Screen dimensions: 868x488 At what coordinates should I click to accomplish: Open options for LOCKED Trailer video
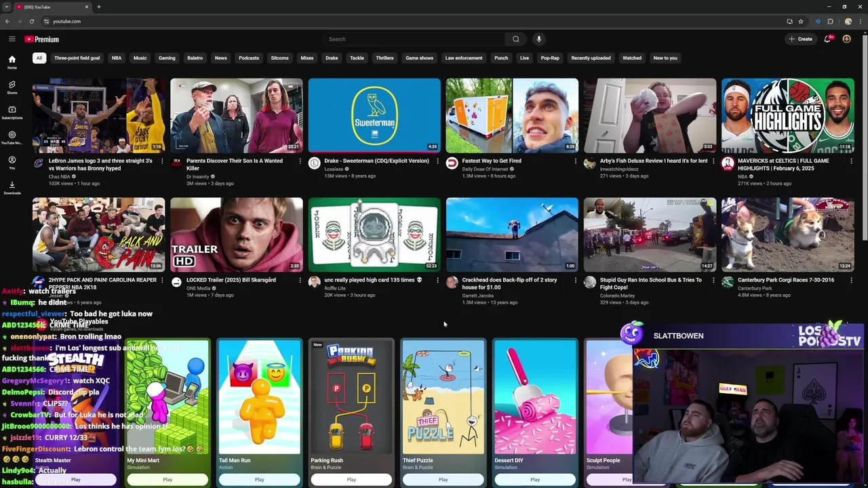pyautogui.click(x=300, y=281)
